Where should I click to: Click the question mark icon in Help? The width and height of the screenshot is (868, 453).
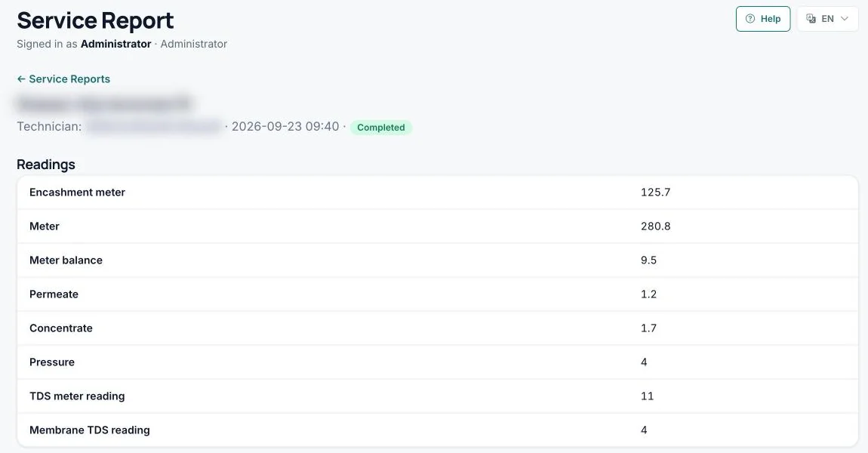coord(750,19)
